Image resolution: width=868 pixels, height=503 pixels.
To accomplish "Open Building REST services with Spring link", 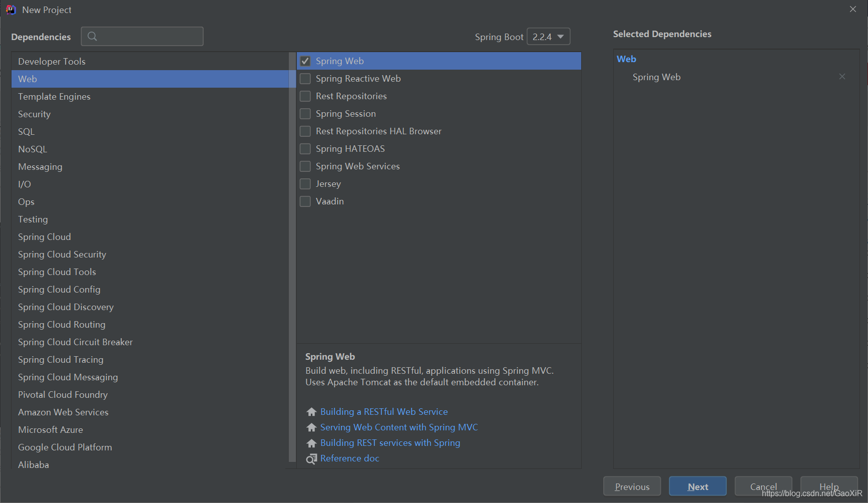I will pyautogui.click(x=390, y=443).
